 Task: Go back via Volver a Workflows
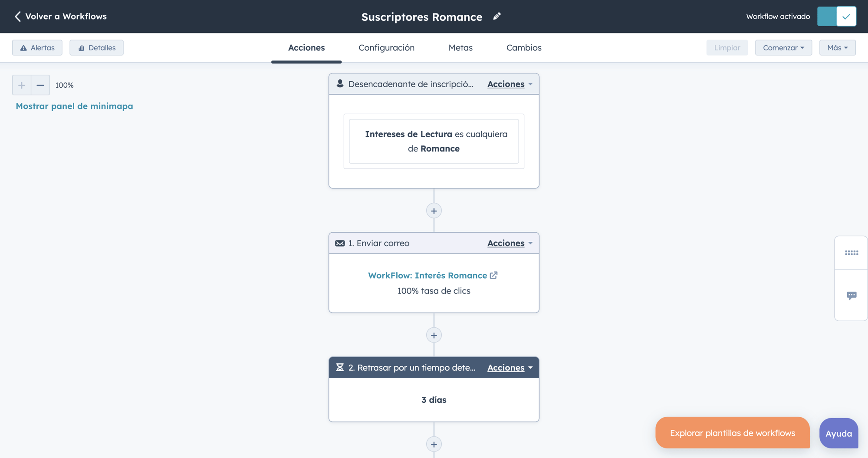(x=60, y=16)
